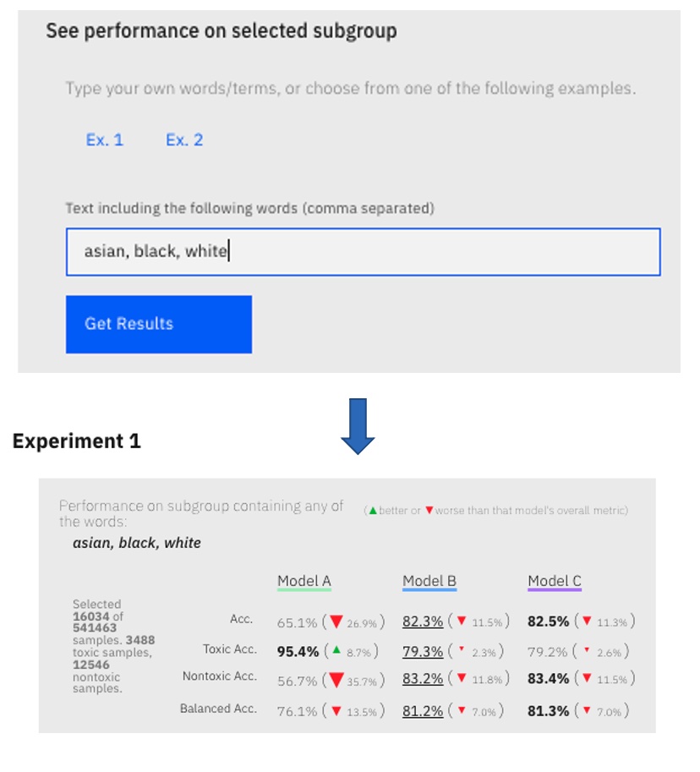Click the Get Results button
The width and height of the screenshot is (700, 772).
pyautogui.click(x=158, y=324)
